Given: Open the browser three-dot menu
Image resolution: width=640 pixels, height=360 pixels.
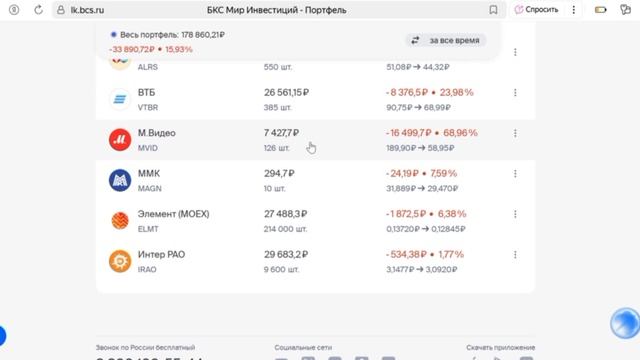Looking at the screenshot, I should pos(573,10).
